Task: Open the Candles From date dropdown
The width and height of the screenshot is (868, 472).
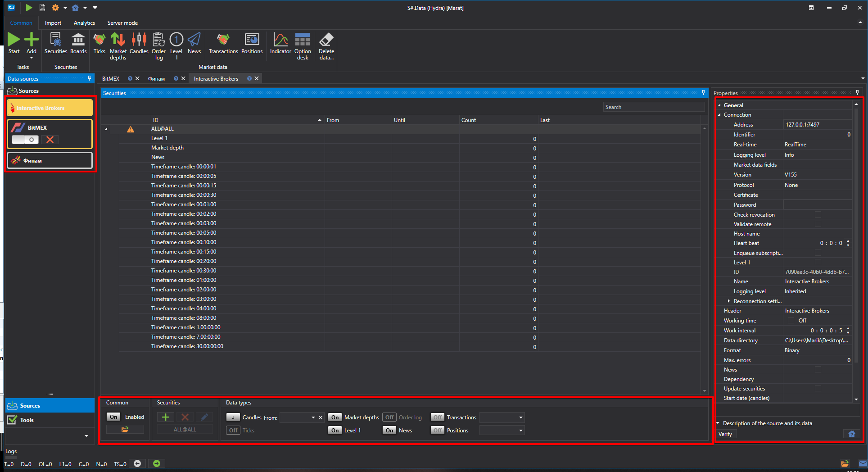Action: pos(313,418)
